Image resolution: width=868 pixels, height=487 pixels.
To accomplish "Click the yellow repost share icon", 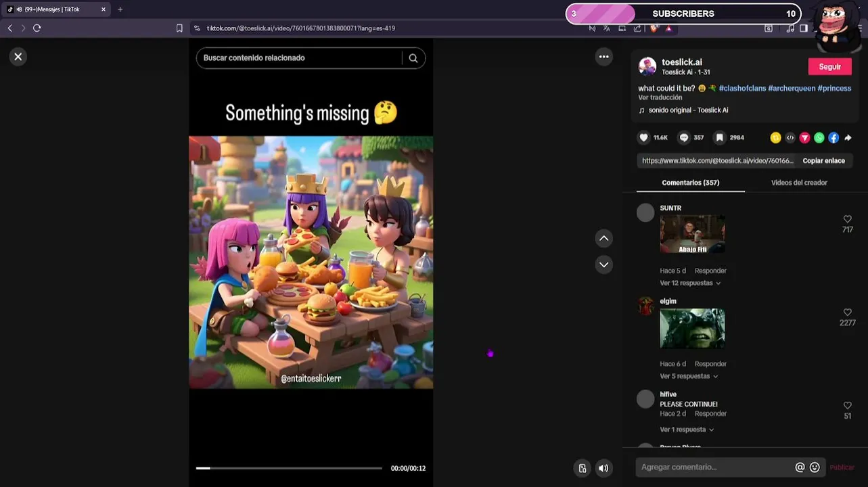I will coord(775,137).
